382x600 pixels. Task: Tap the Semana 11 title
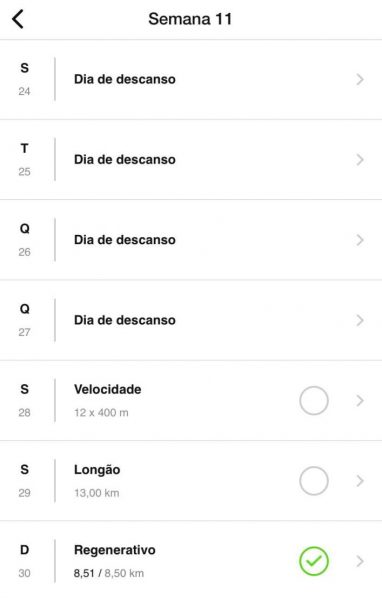click(x=190, y=19)
